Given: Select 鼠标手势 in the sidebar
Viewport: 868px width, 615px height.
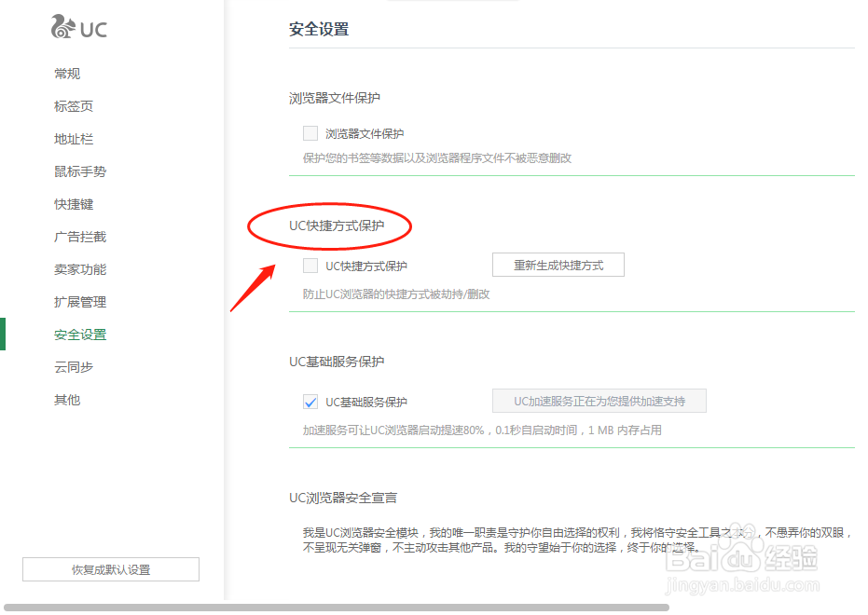Looking at the screenshot, I should pyautogui.click(x=80, y=171).
